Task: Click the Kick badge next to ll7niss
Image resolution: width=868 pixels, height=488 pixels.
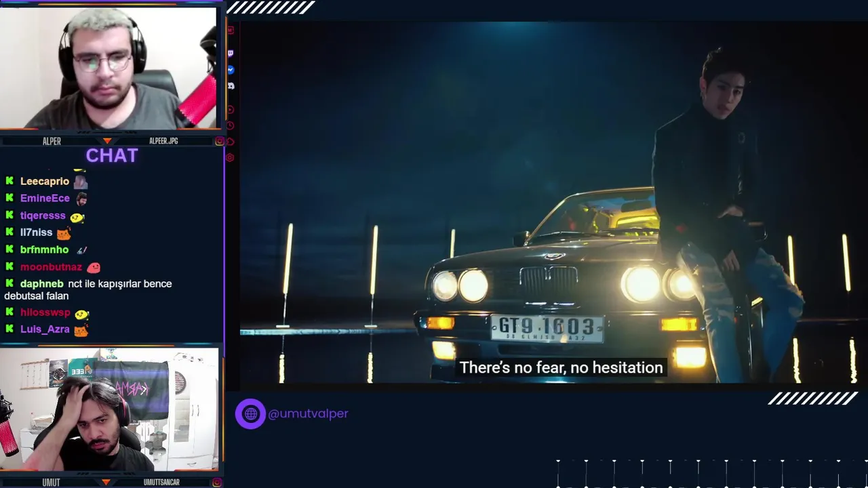Action: 9,232
